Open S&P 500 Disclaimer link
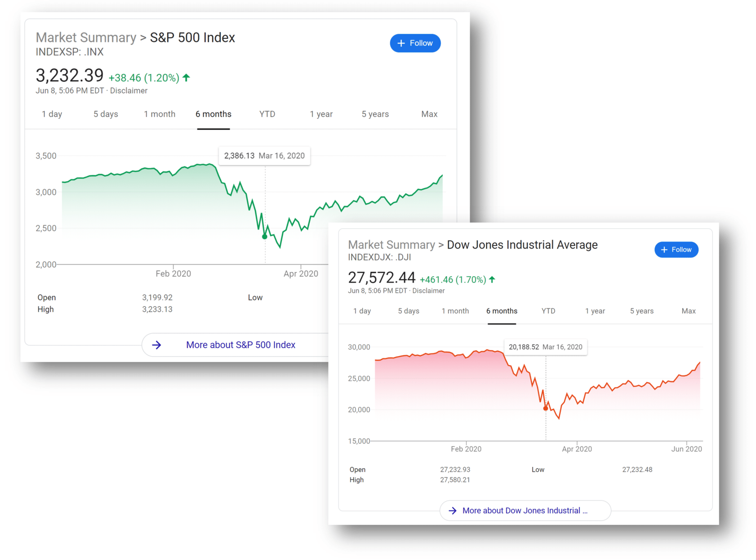Screen dimensions: 756x560 pos(129,91)
